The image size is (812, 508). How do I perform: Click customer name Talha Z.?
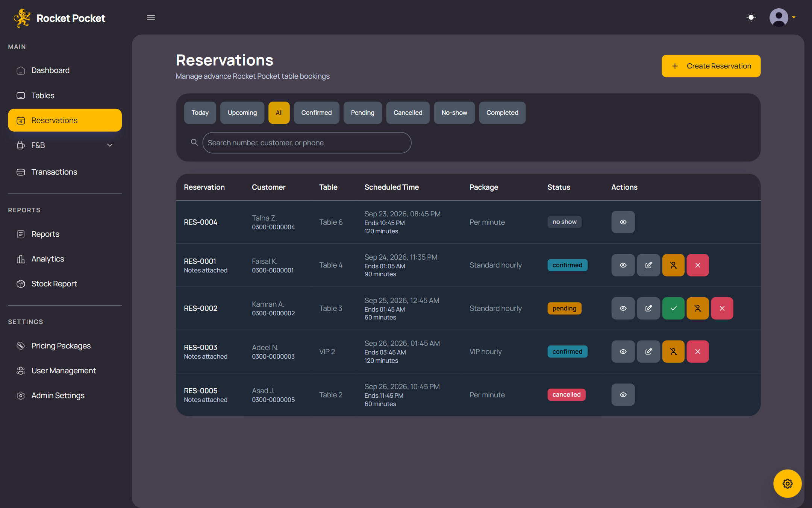tap(264, 218)
